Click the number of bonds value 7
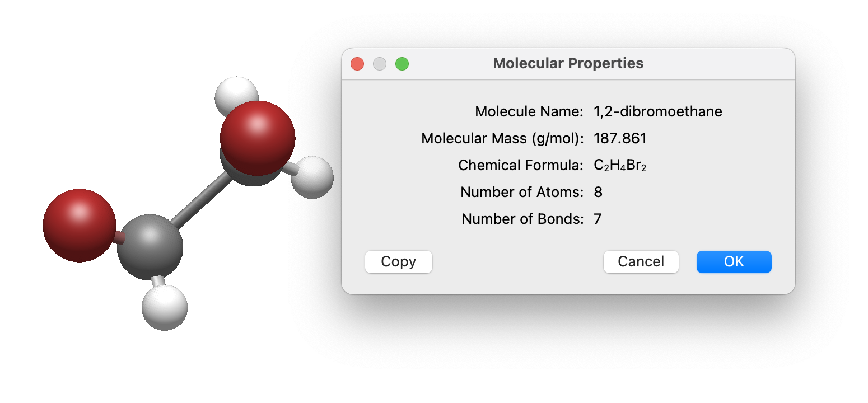Screen dimensions: 868x403 (x=598, y=219)
